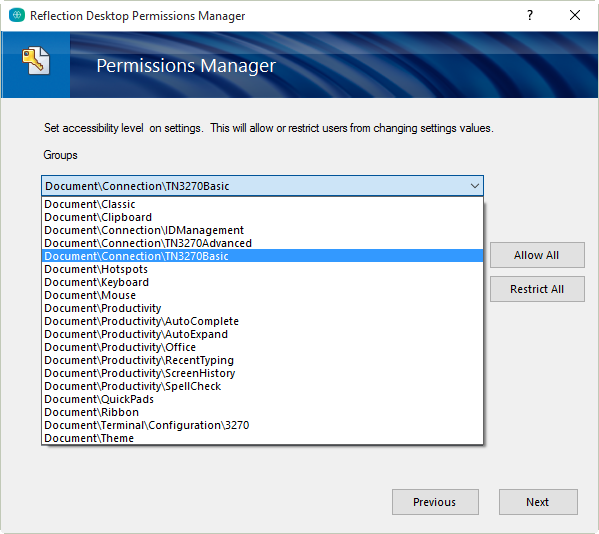Select Document\Productivity\ScreenHistory entry

click(x=262, y=373)
